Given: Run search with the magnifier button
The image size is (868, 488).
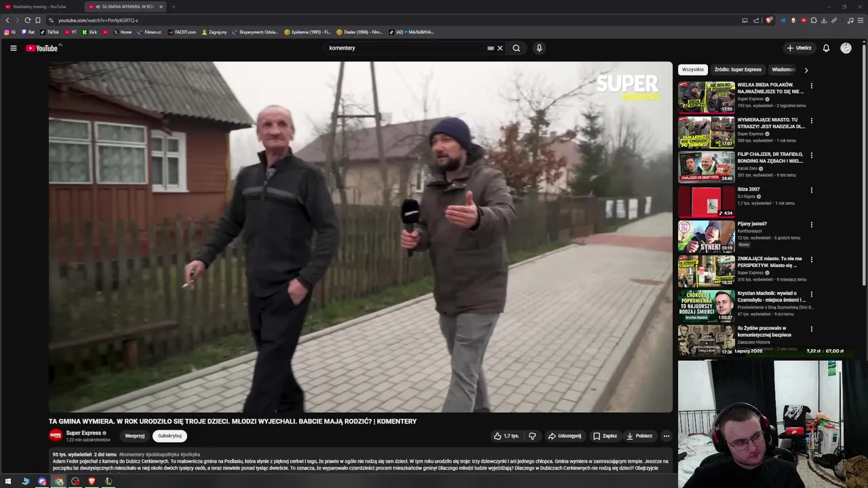Looking at the screenshot, I should 516,48.
